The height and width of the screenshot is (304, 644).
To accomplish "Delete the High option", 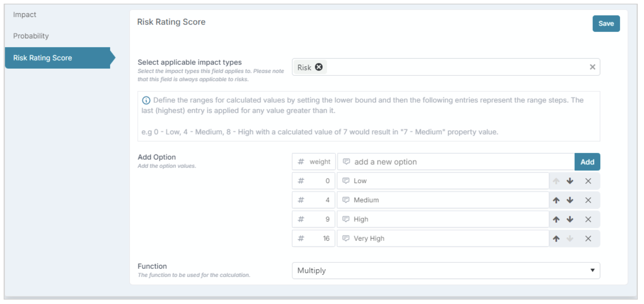I will click(x=588, y=219).
